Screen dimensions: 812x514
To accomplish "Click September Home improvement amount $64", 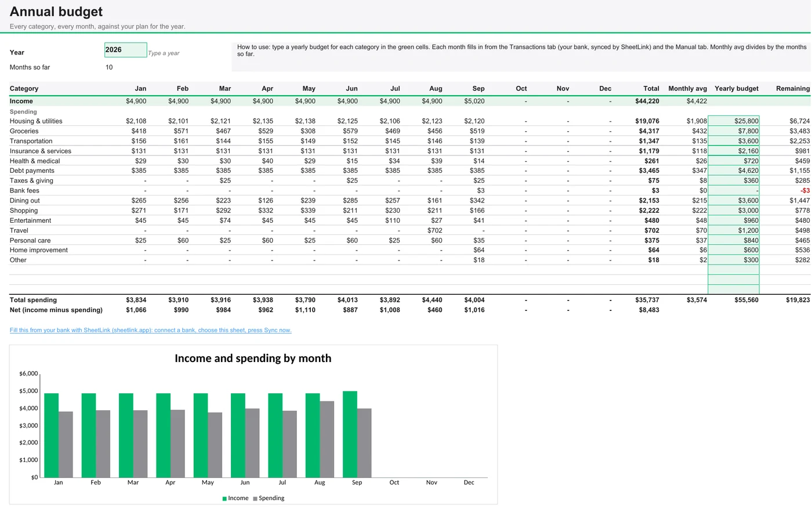I will coord(479,250).
